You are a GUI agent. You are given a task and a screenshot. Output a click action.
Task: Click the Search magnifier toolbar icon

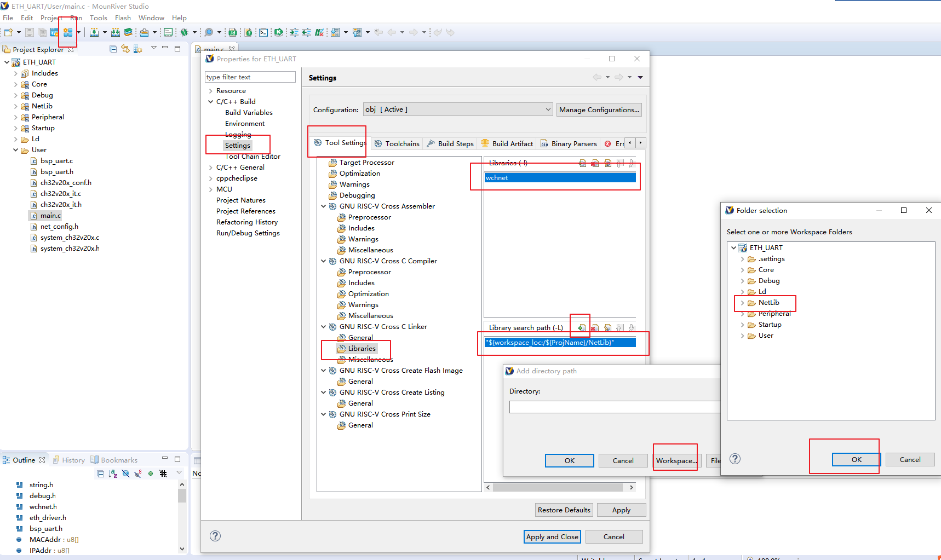click(209, 32)
